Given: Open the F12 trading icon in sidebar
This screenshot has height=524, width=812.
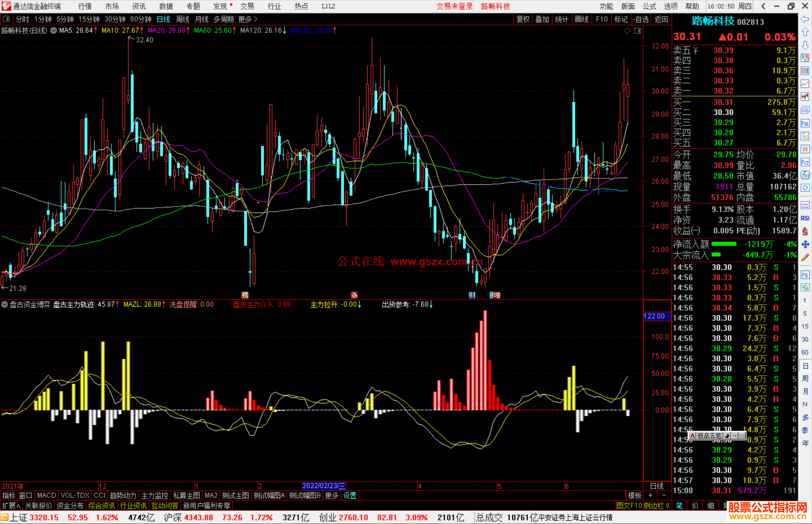Looking at the screenshot, I should tap(805, 162).
